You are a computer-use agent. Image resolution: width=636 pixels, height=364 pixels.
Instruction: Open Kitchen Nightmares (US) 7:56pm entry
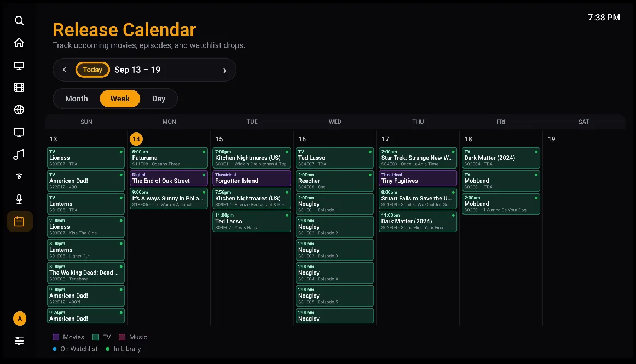tap(252, 199)
